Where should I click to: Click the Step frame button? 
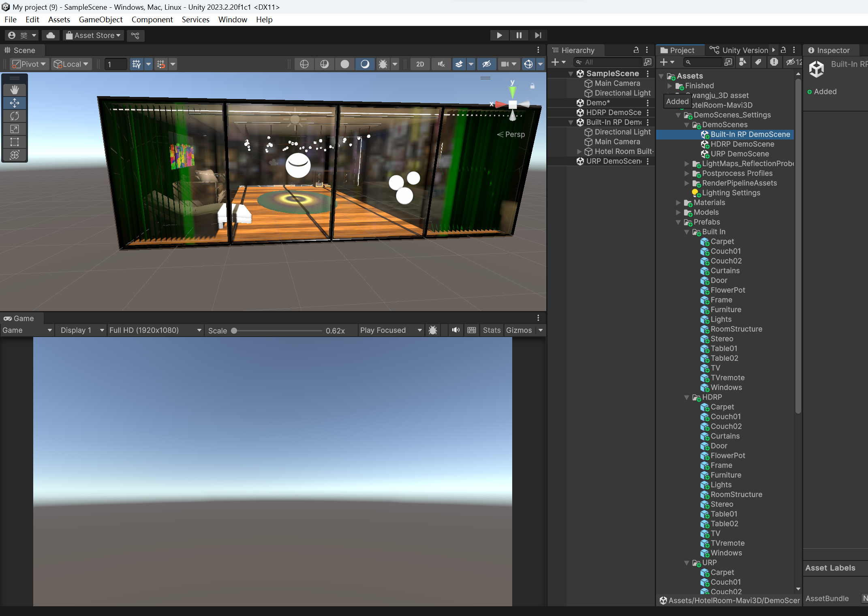[538, 35]
